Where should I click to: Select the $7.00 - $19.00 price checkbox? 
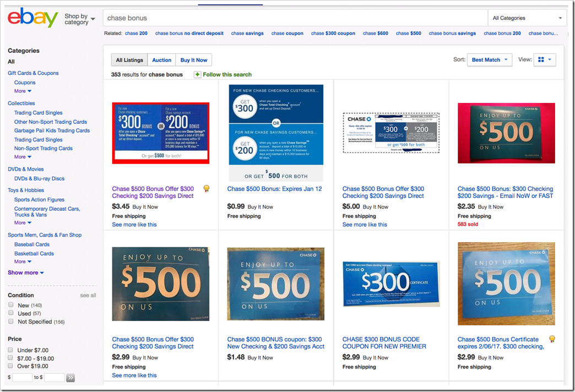(x=10, y=358)
